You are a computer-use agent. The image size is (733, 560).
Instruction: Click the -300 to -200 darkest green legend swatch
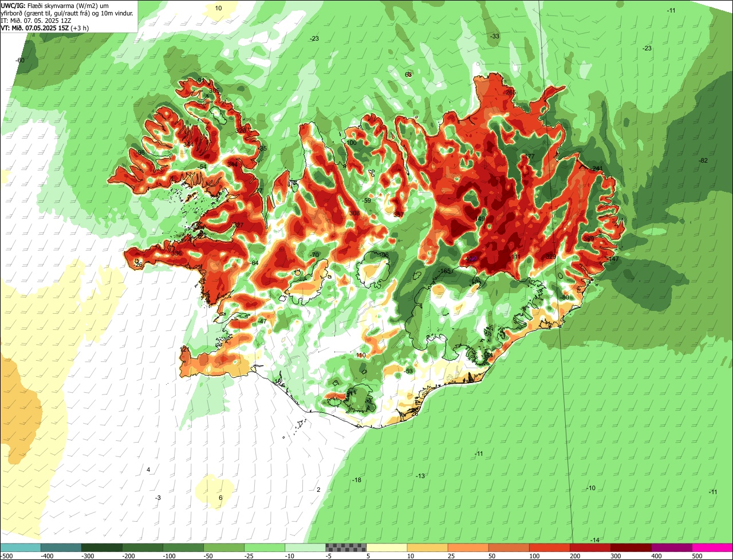[x=102, y=547]
